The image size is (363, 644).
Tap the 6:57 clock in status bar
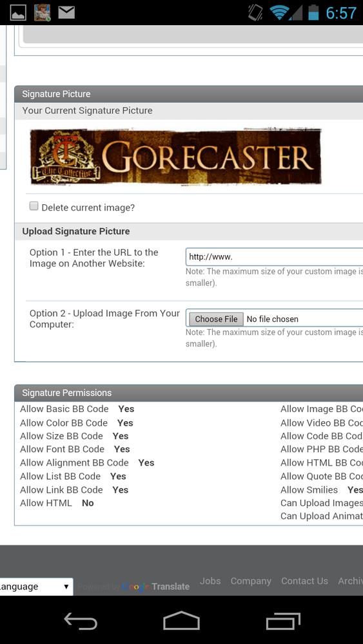(341, 13)
